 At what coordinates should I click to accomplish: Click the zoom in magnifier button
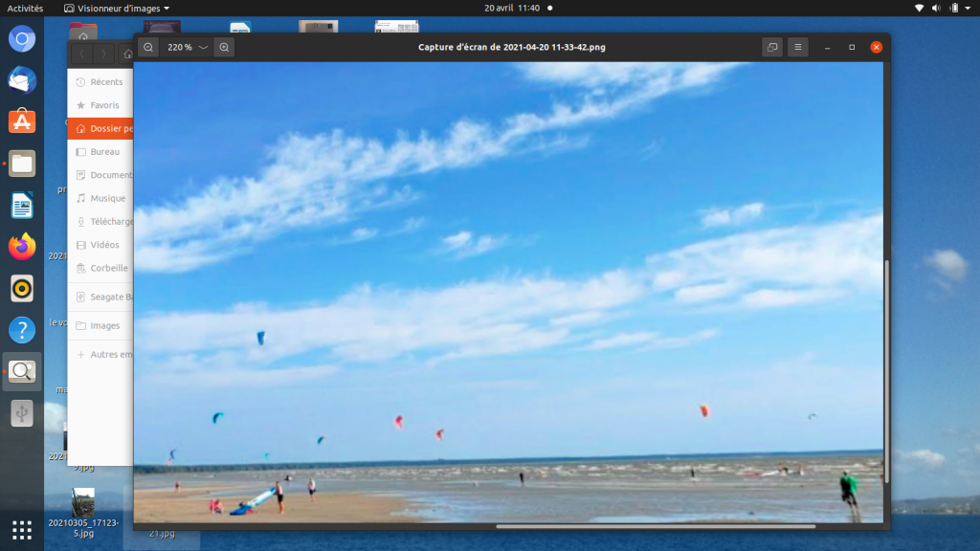[x=224, y=47]
